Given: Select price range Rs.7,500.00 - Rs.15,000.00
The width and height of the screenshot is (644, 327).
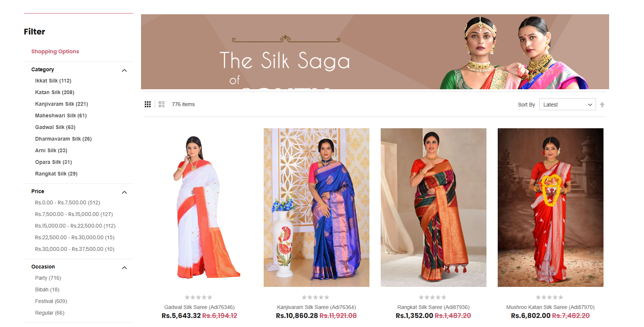Looking at the screenshot, I should point(74,214).
